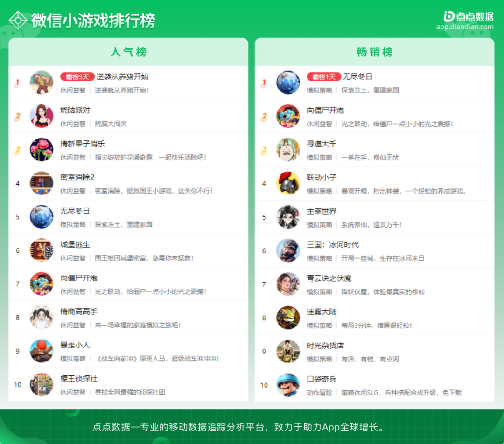Viewport: 504px width, 444px height.
Task: Open the 口袋奇兵 soldier icon
Action: pyautogui.click(x=288, y=385)
